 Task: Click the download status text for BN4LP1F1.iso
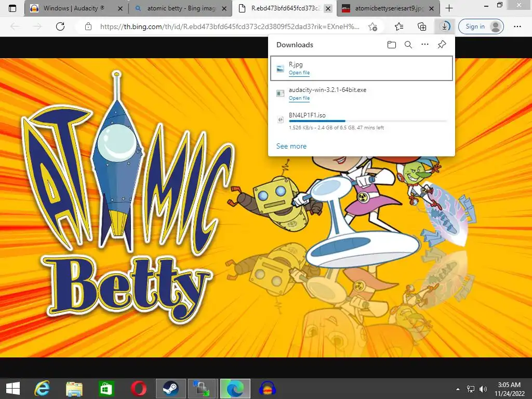click(336, 128)
